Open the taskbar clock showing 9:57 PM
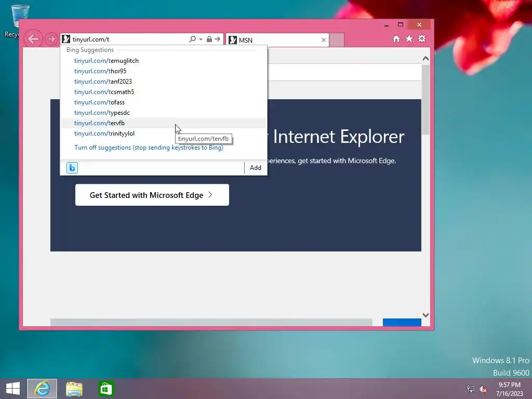Viewport: 532px width, 399px height. pos(509,389)
